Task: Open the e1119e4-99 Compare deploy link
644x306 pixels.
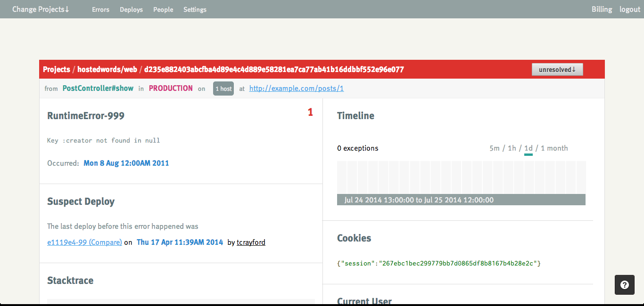Action: click(x=84, y=242)
